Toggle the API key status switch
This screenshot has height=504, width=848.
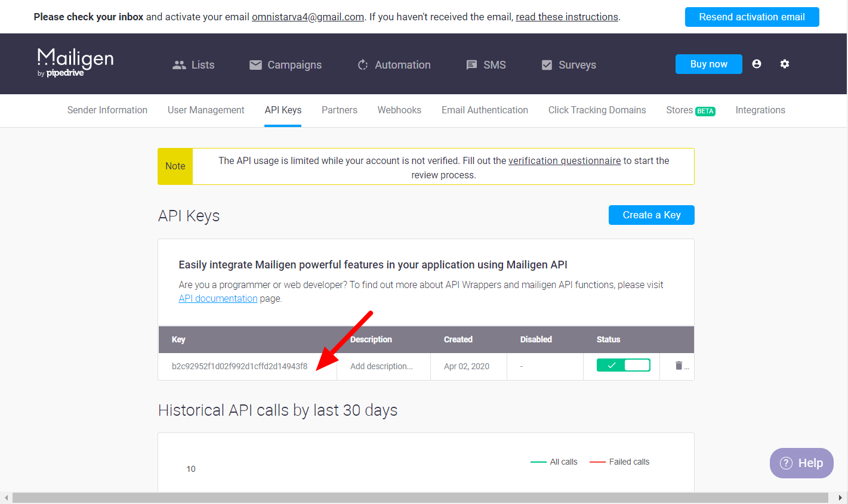click(624, 366)
